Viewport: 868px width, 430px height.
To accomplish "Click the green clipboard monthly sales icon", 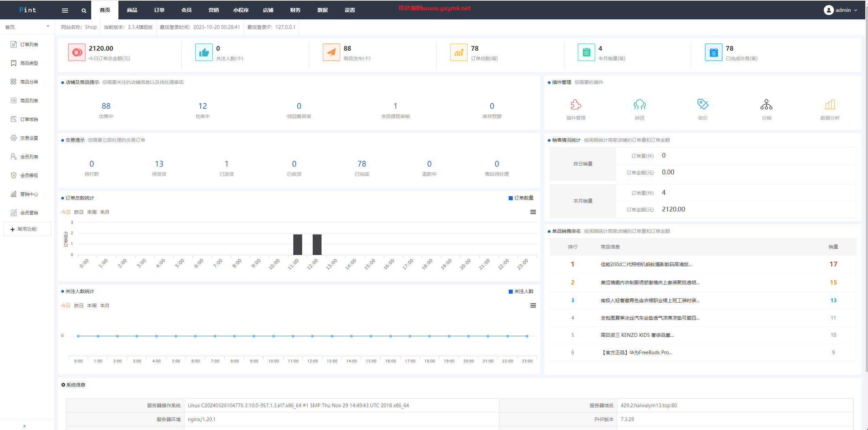I will click(x=586, y=52).
